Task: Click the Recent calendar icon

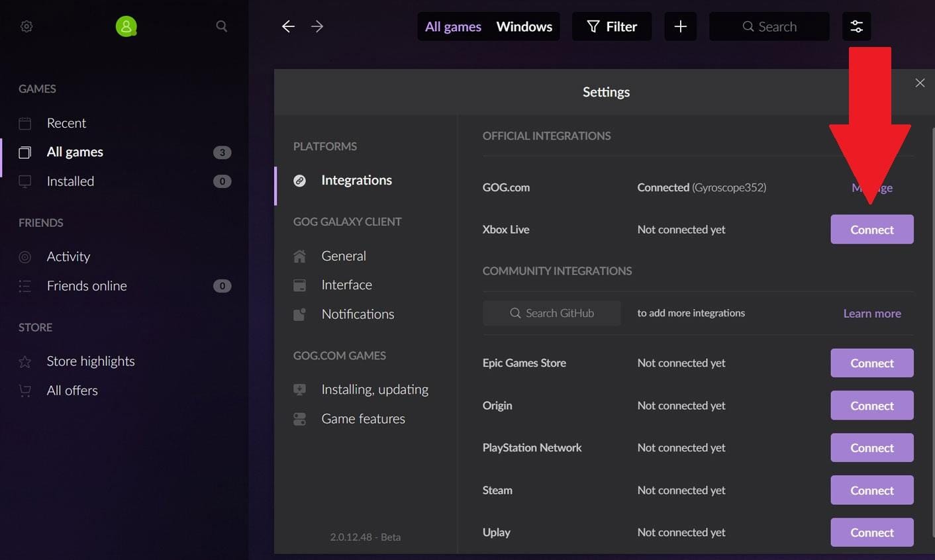Action: point(25,123)
